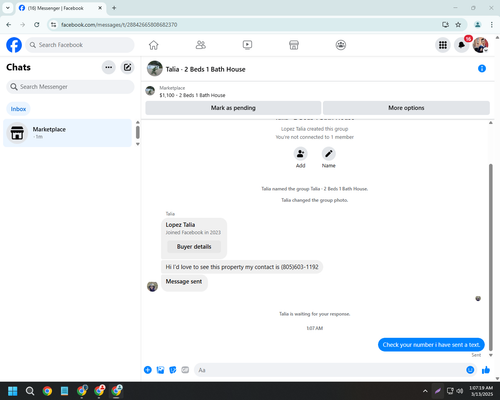Choose a sticker icon
500x400 pixels.
tap(173, 370)
